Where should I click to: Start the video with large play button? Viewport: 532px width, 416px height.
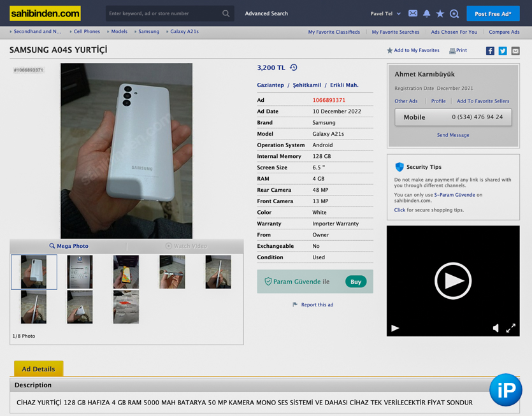pyautogui.click(x=453, y=281)
